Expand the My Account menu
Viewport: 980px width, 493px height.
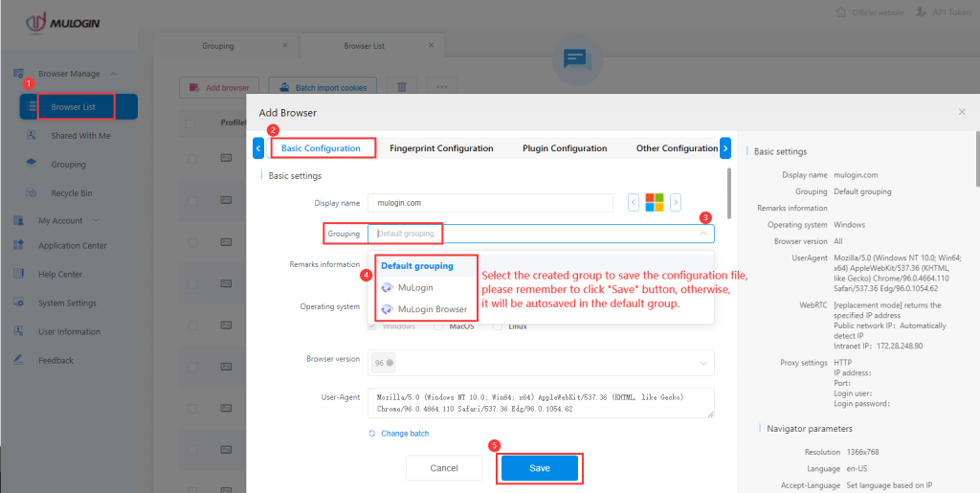[96, 220]
